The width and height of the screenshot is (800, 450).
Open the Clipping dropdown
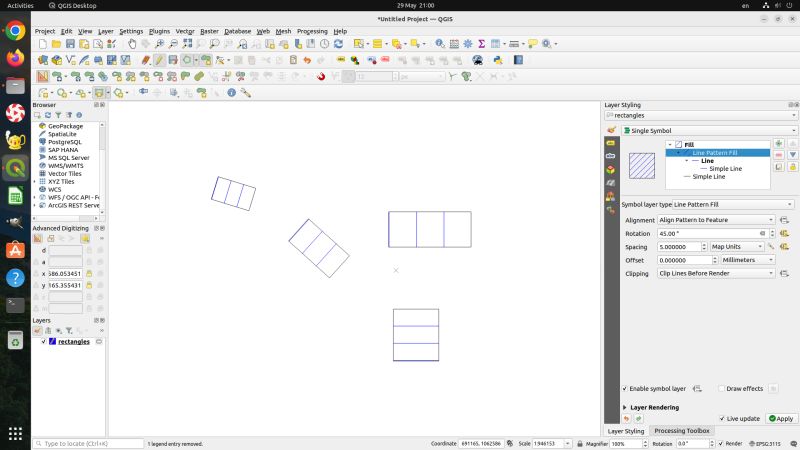(x=716, y=273)
